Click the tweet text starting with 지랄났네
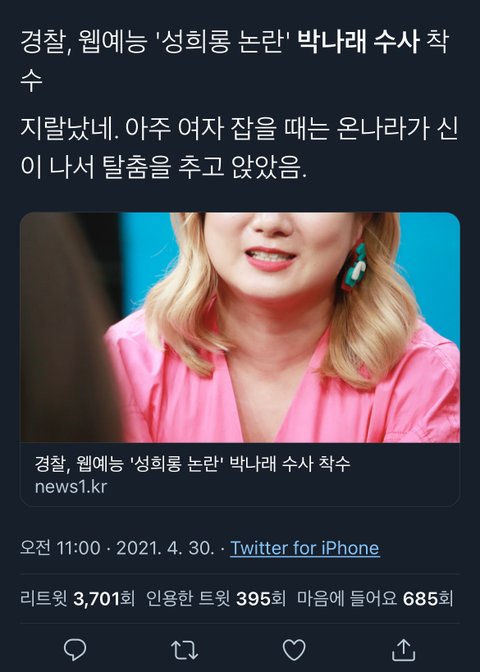Screen dimensions: 480x672 (x=239, y=147)
